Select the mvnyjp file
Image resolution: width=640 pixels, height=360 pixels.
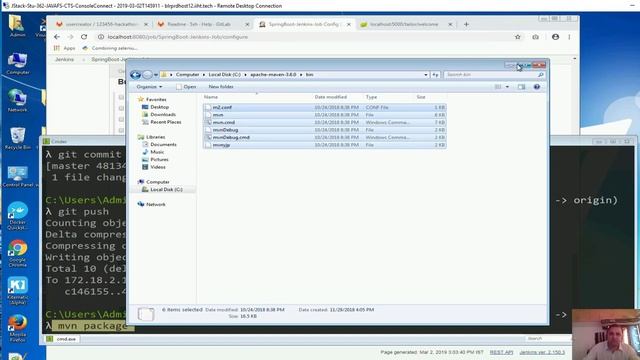point(324,145)
